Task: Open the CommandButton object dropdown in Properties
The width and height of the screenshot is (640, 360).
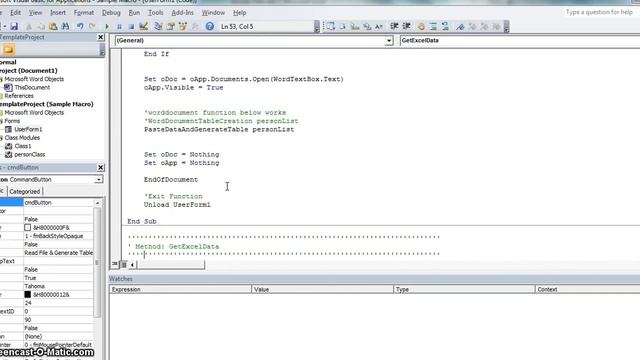Action: (x=98, y=180)
